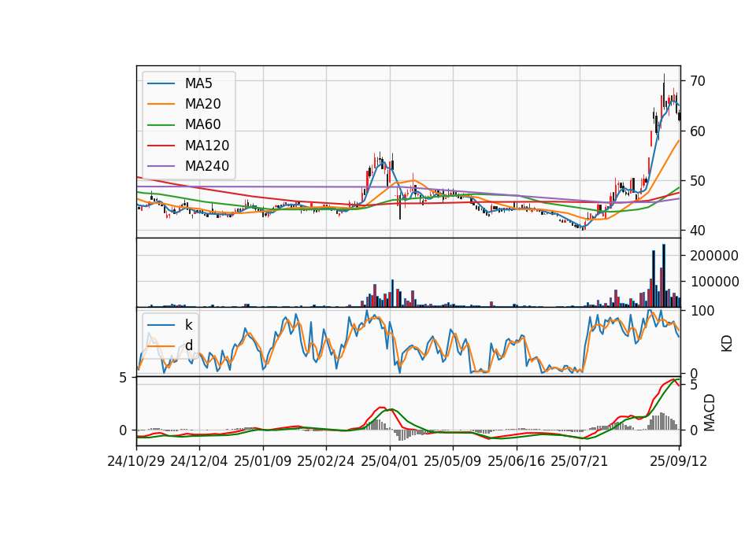Click the KD axis title
756x543 pixels.
(727, 344)
